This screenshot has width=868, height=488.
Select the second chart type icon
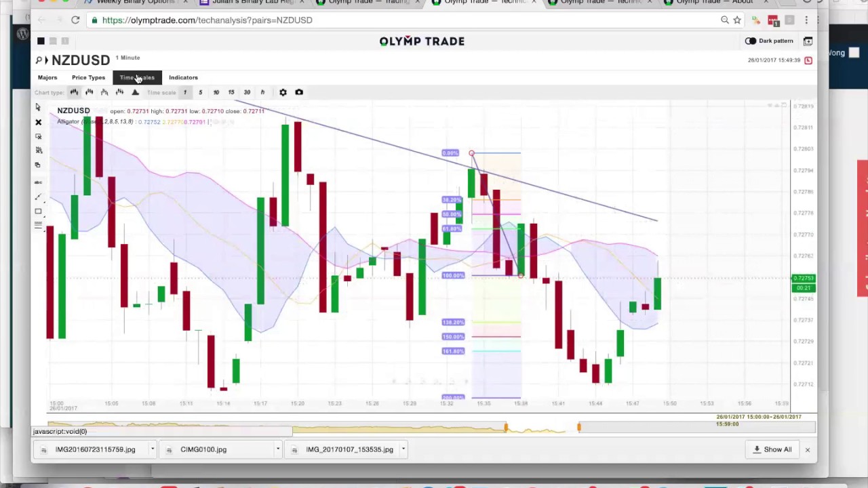[x=89, y=92]
